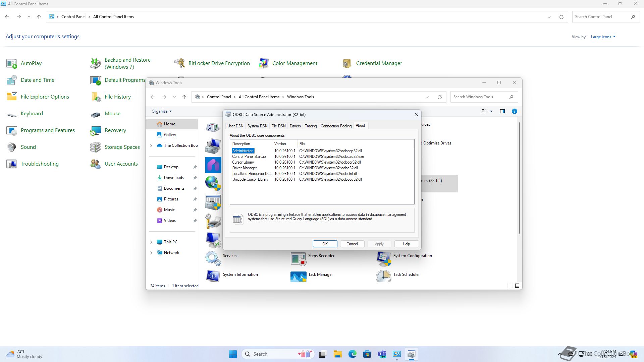
Task: Switch to System DSN tab
Action: (x=257, y=126)
